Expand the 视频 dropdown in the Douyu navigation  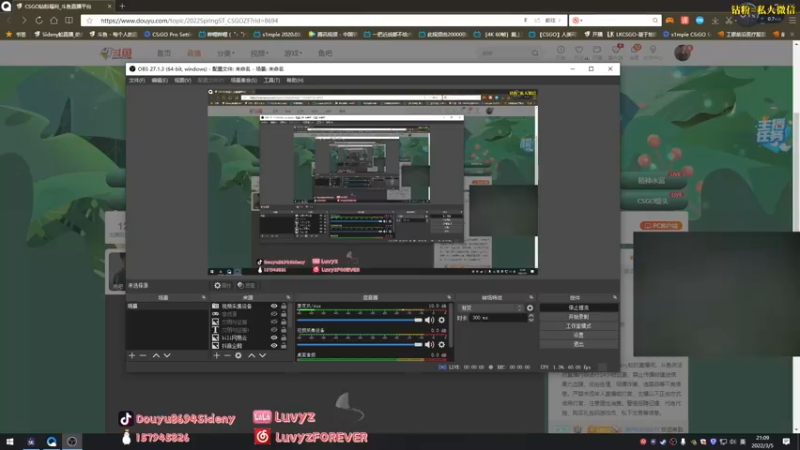[x=259, y=53]
